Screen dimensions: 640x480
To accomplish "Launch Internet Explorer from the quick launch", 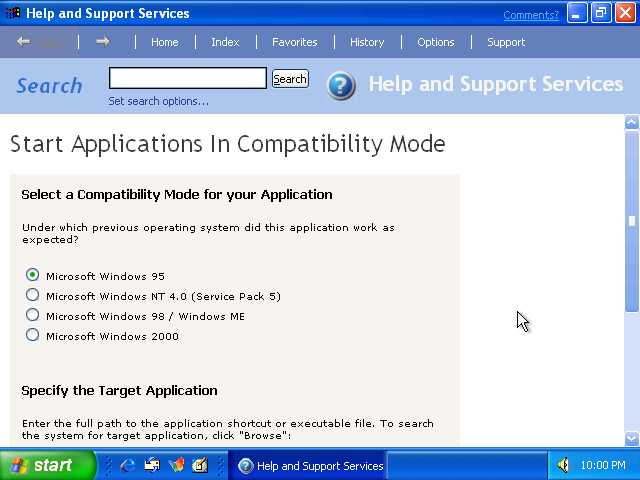I will point(128,465).
